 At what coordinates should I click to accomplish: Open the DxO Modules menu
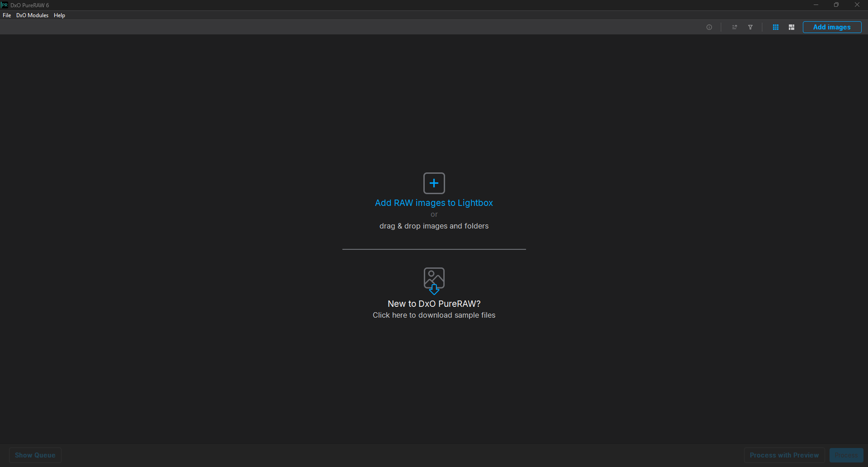32,15
